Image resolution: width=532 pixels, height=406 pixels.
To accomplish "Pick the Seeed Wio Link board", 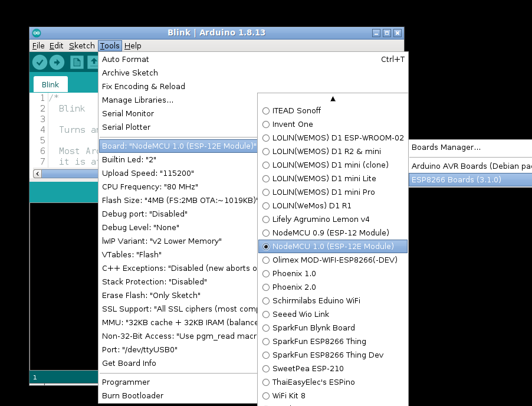I will pos(333,315).
